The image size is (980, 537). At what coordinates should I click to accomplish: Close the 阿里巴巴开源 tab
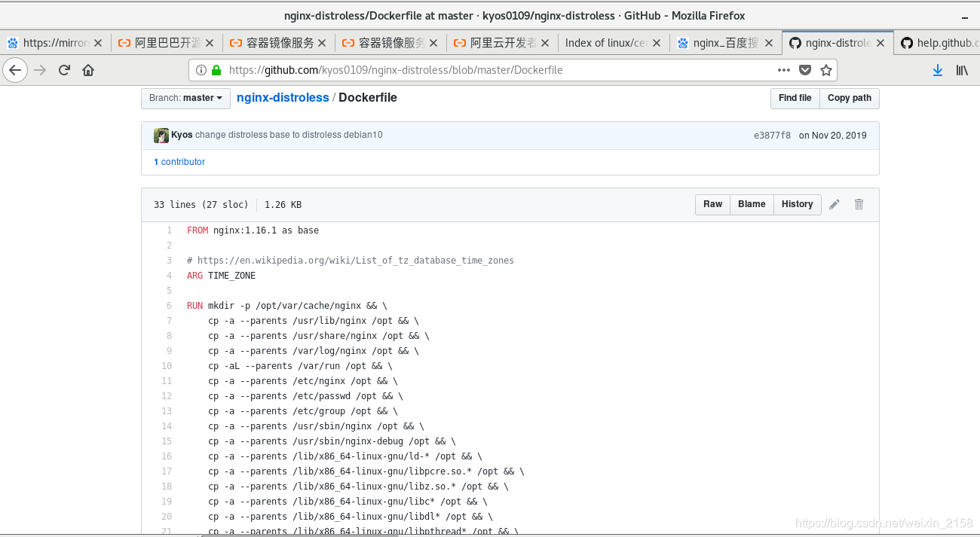[210, 43]
